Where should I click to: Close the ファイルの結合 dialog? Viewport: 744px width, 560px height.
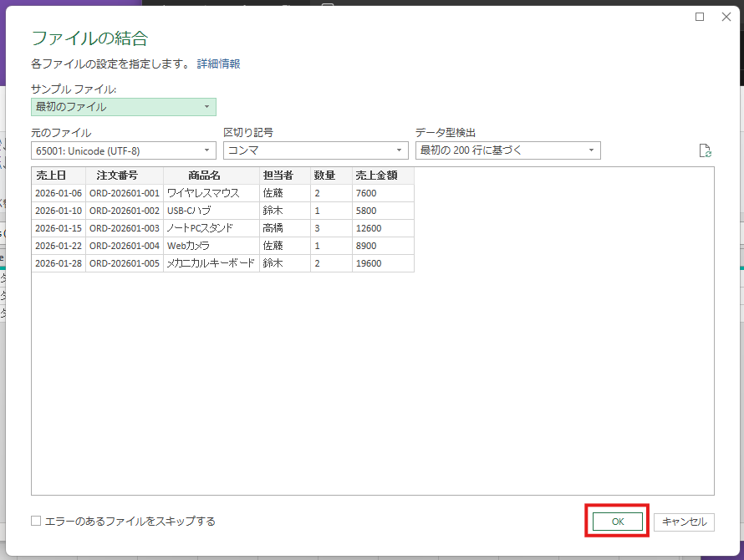tap(726, 17)
